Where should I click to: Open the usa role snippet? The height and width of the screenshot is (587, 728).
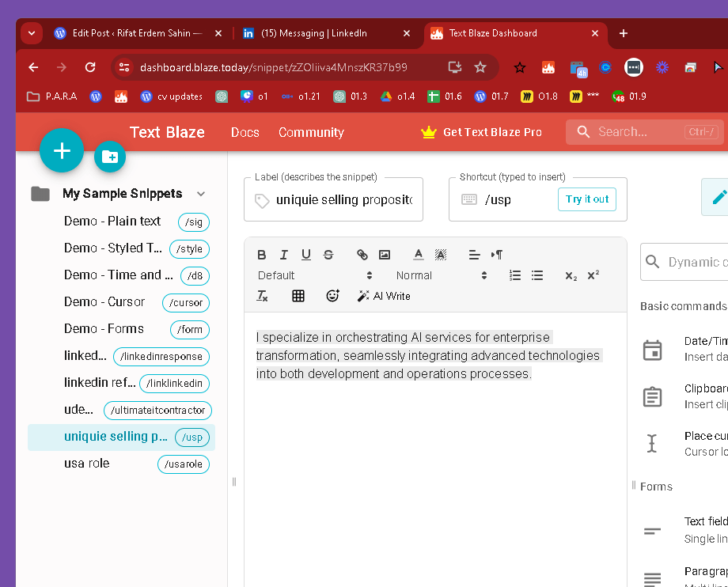click(121, 464)
